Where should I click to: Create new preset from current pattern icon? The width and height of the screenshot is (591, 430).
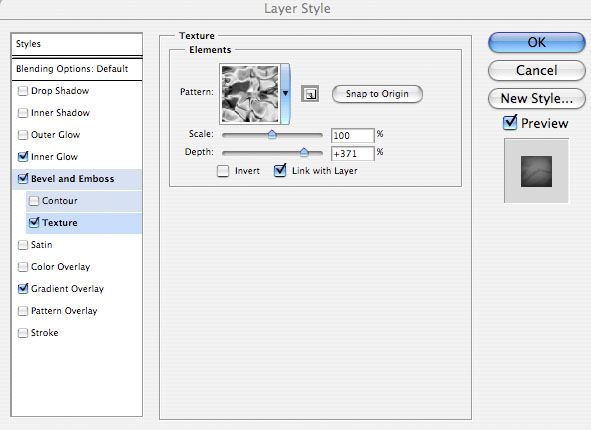tap(310, 94)
